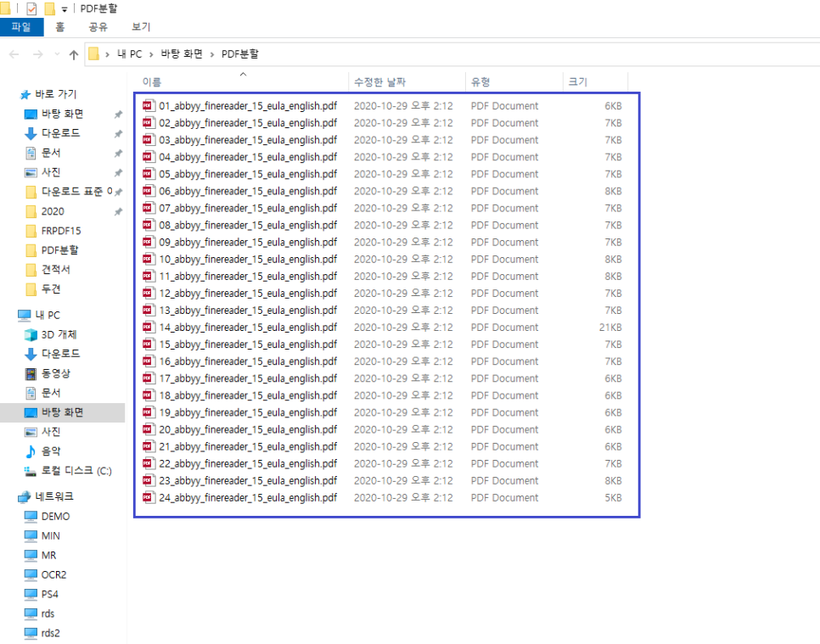Switch to the 공유 ribbon tab

tap(98, 26)
